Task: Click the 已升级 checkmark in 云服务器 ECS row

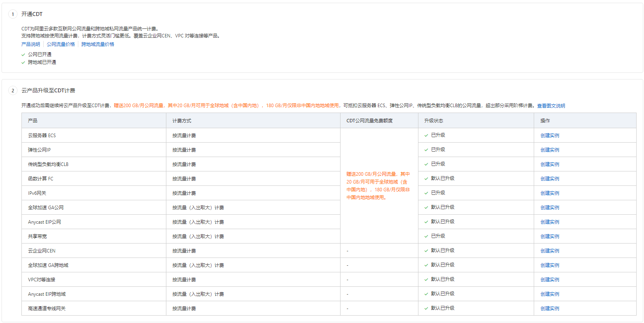Action: tap(426, 136)
